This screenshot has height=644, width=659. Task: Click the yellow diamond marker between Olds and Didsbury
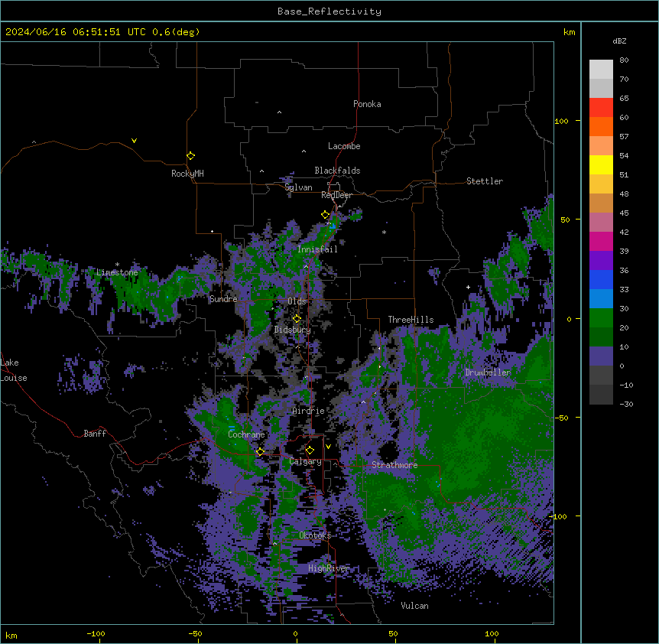tap(297, 318)
